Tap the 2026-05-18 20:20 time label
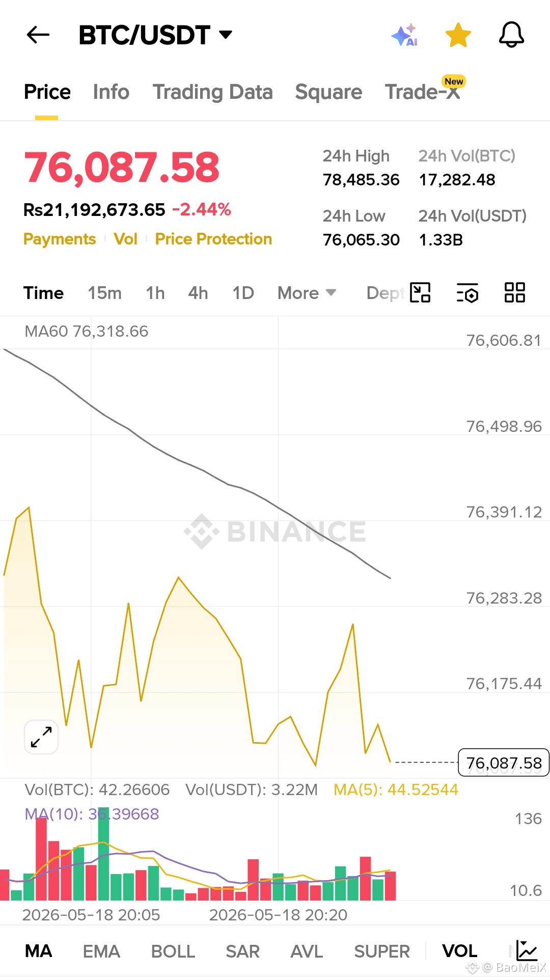This screenshot has width=550, height=980. click(x=278, y=915)
